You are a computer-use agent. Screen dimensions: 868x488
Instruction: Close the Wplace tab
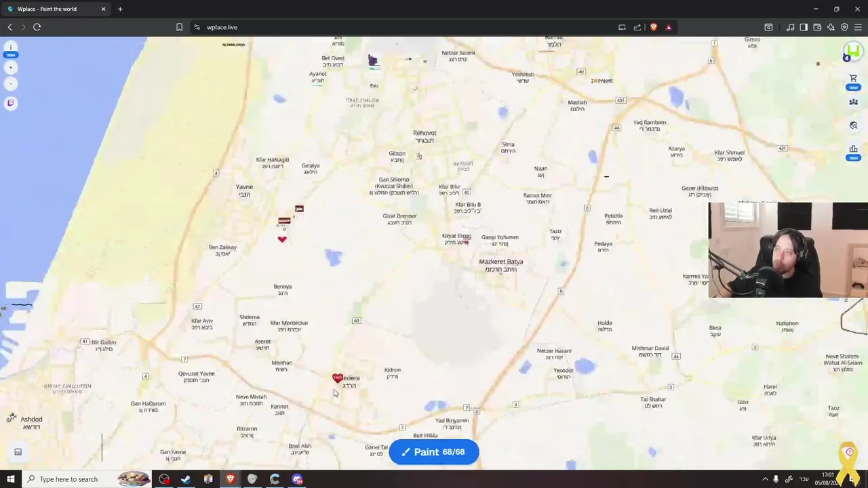[x=104, y=9]
